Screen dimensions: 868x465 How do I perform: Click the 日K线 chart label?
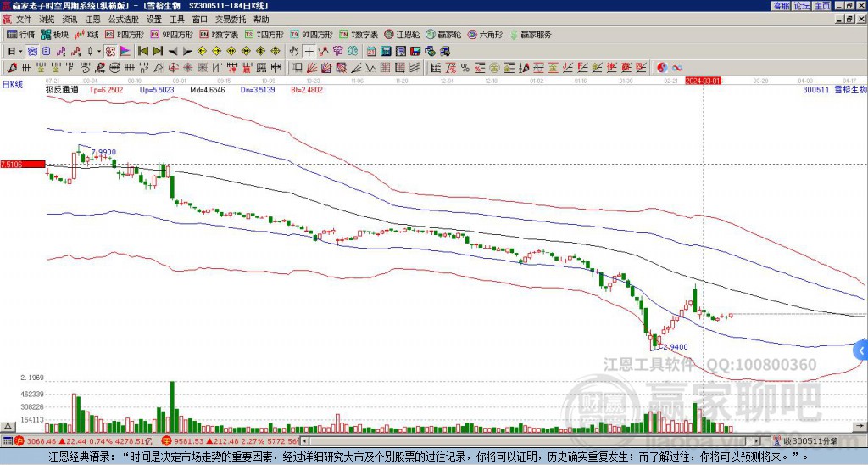click(12, 85)
